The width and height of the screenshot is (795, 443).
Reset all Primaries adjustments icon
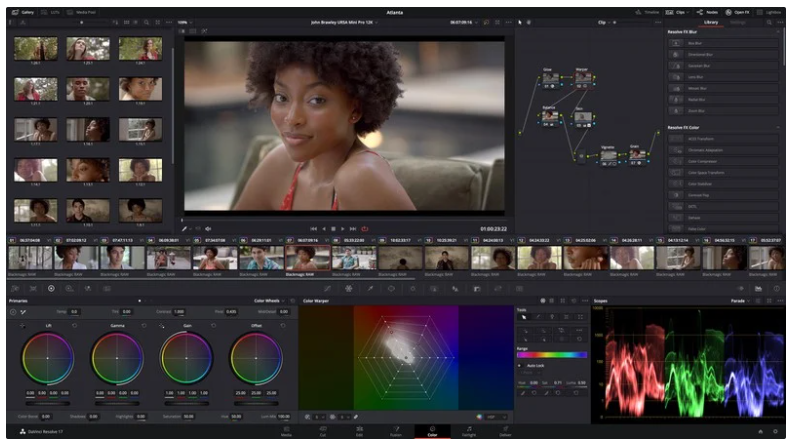click(292, 301)
